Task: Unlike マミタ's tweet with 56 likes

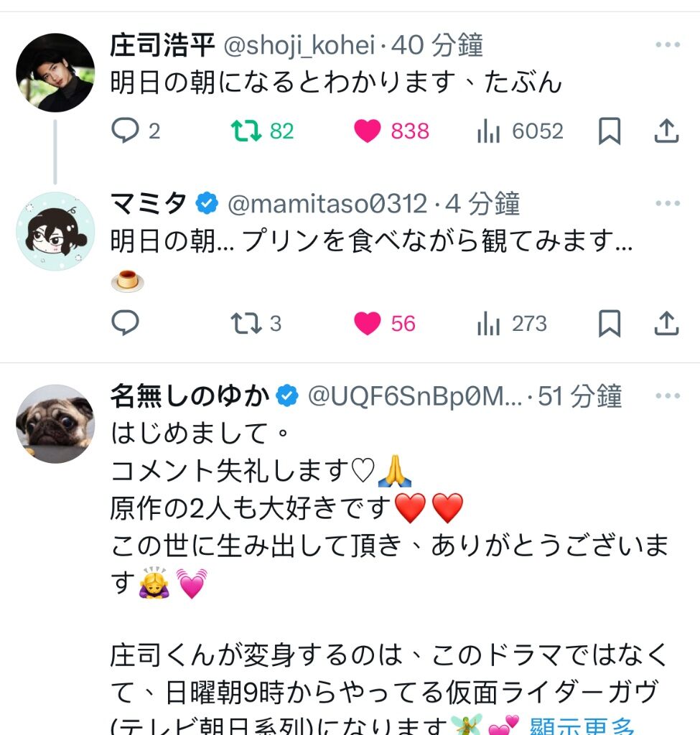Action: (x=368, y=324)
